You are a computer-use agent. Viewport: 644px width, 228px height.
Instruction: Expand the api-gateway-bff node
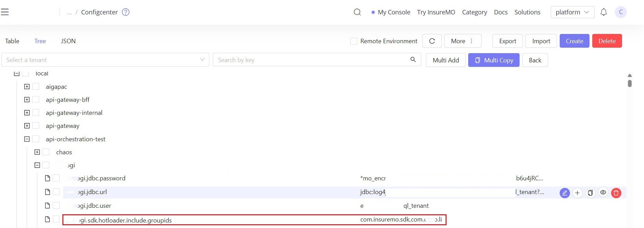point(27,99)
